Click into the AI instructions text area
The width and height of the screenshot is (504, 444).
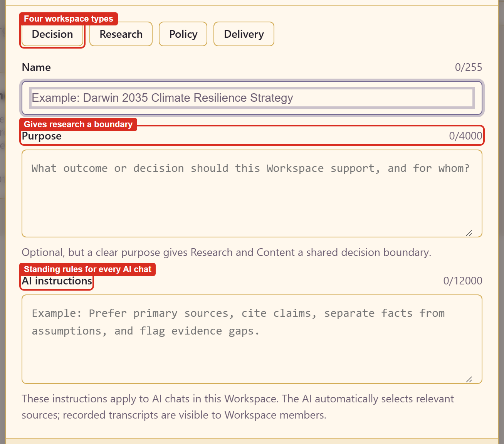pos(252,339)
